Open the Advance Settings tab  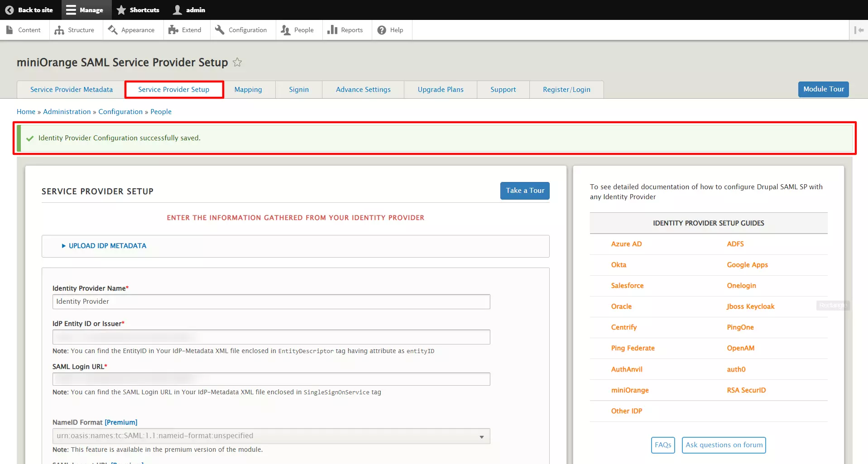(363, 90)
